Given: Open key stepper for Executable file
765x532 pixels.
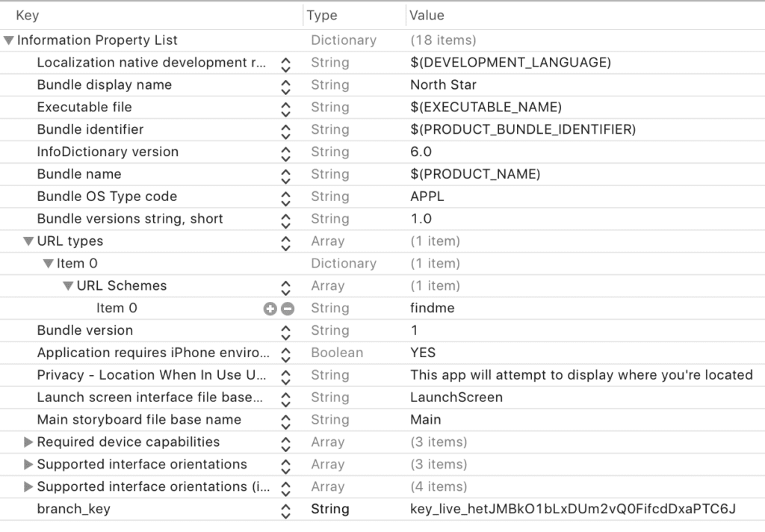Looking at the screenshot, I should coord(285,108).
